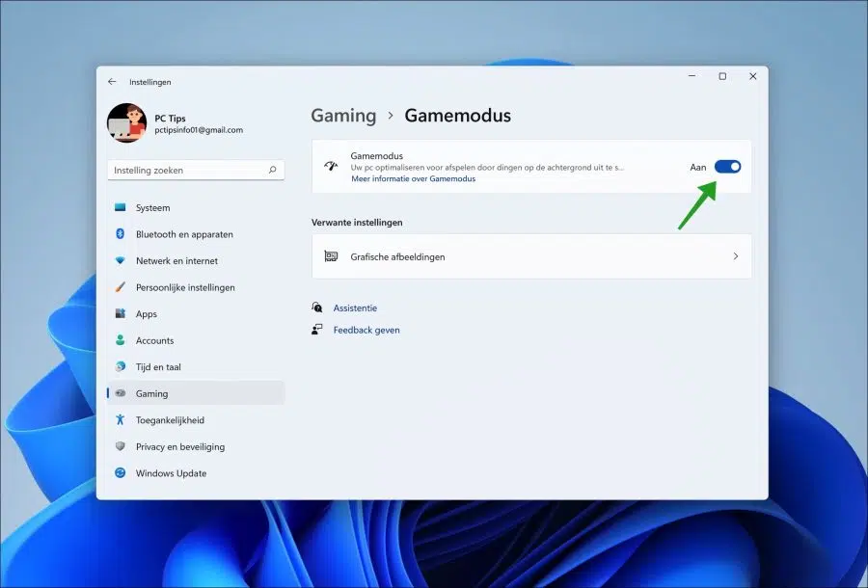
Task: Click the Assistentie help icon
Action: click(316, 307)
